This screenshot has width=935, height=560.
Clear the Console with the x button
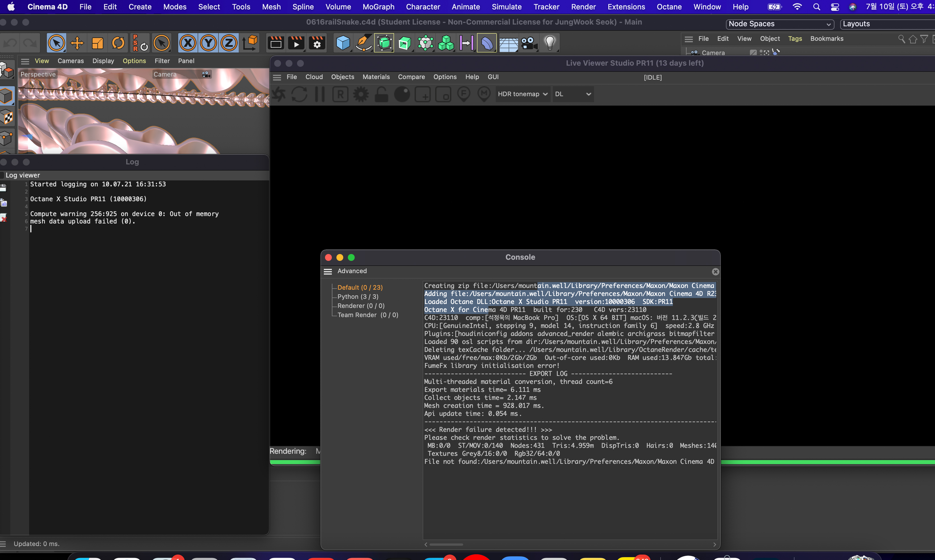point(715,272)
